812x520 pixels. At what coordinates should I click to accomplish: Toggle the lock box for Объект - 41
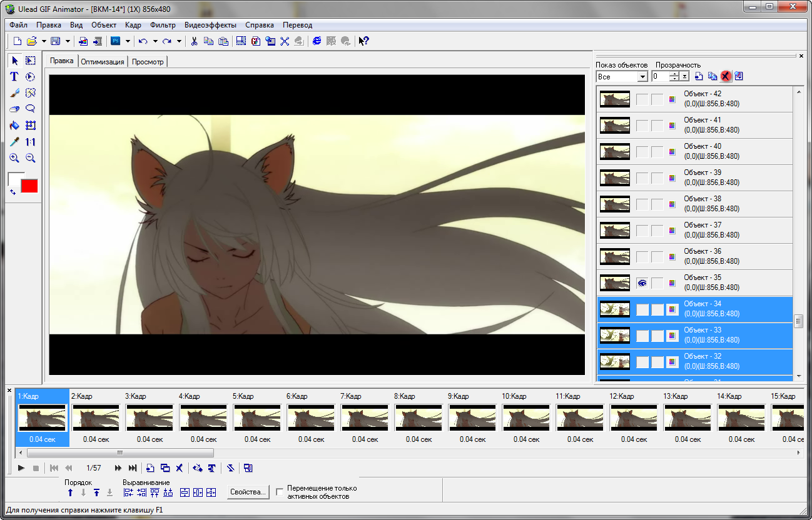657,126
